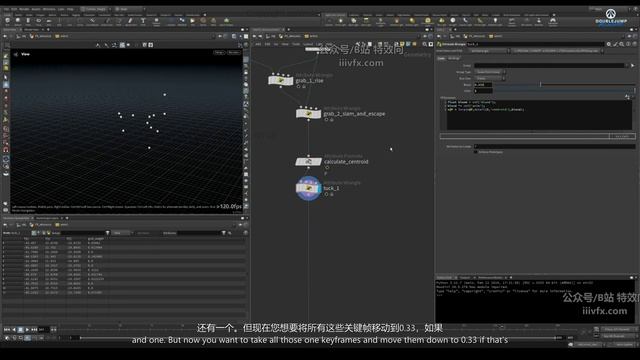
Task: Open the Windows menu
Action: pyautogui.click(x=49, y=9)
